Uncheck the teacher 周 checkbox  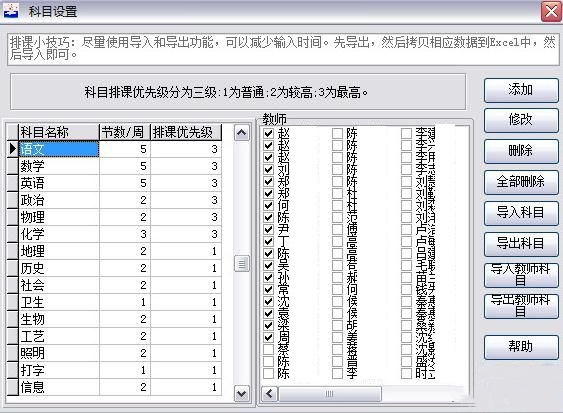click(x=269, y=337)
